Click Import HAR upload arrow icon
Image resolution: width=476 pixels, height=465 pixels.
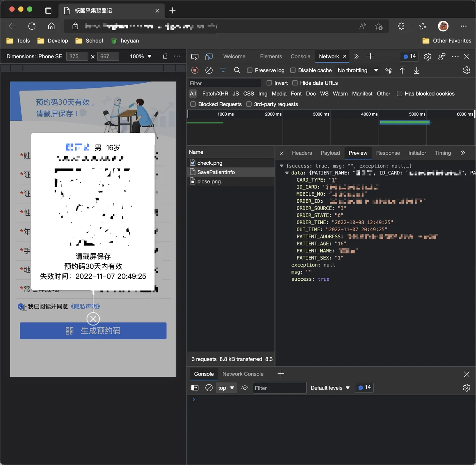coord(402,70)
